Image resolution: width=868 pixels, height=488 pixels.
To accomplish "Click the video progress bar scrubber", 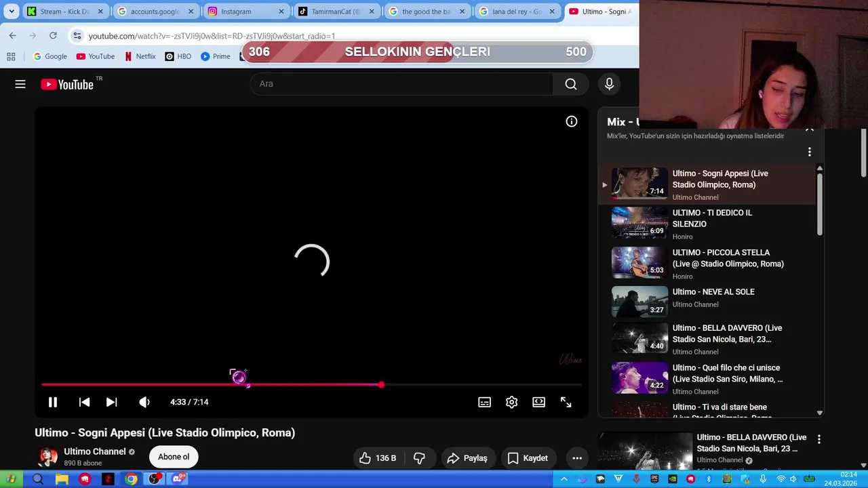I will 381,384.
